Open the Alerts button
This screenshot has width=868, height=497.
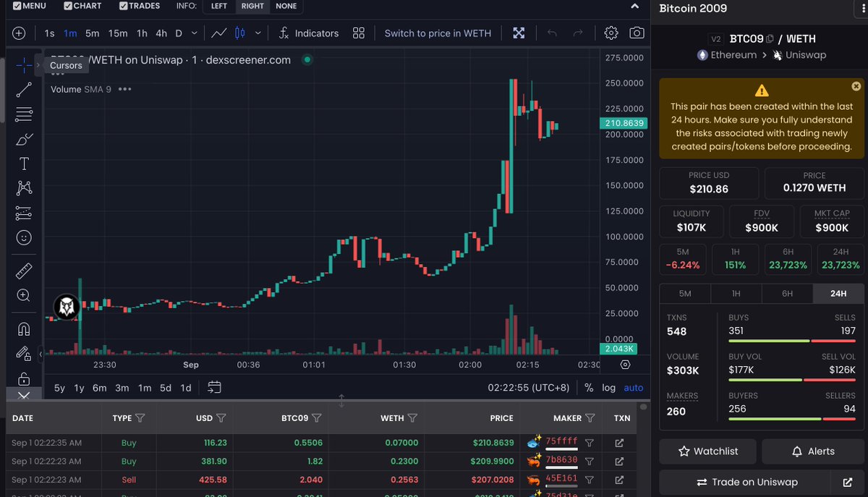coord(813,451)
